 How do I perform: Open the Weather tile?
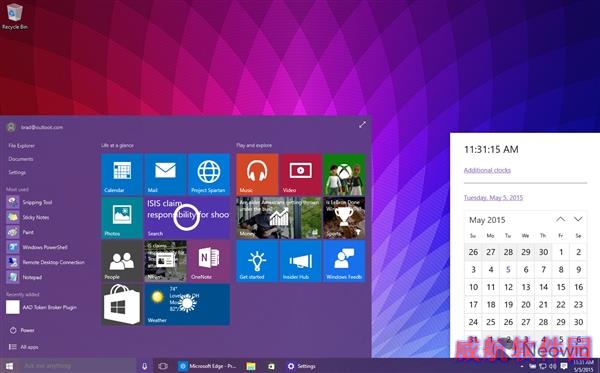[x=187, y=305]
